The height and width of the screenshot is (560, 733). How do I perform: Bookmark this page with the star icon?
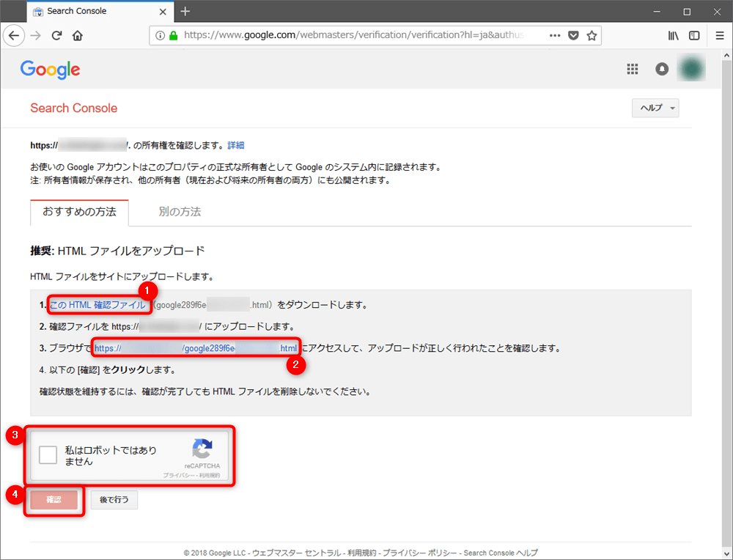pyautogui.click(x=592, y=35)
